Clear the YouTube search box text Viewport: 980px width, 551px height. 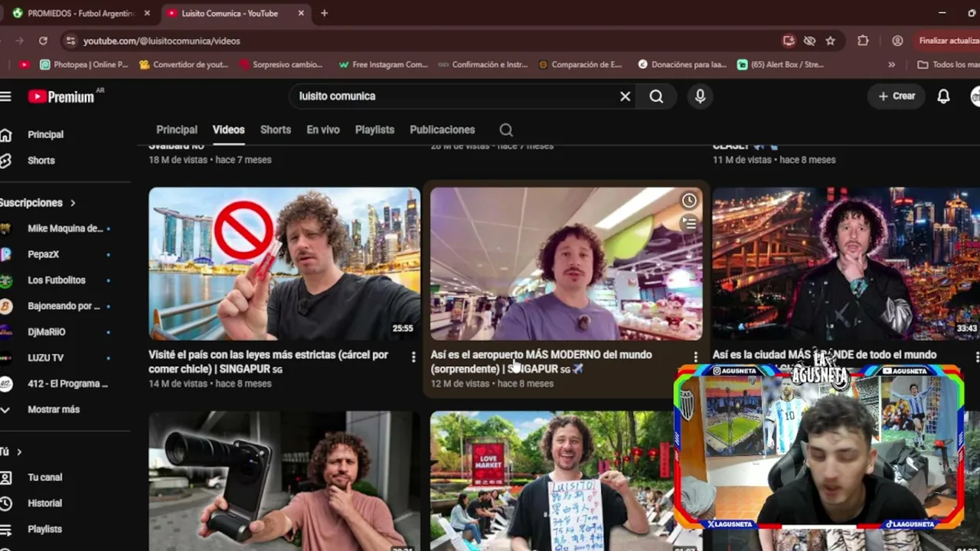coord(625,96)
